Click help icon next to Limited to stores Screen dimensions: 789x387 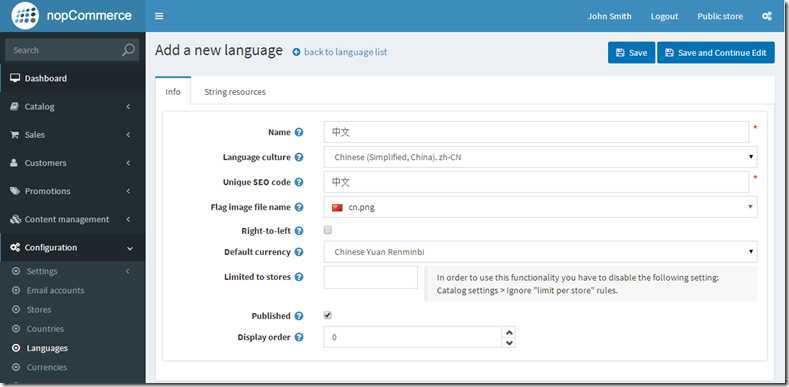(299, 277)
